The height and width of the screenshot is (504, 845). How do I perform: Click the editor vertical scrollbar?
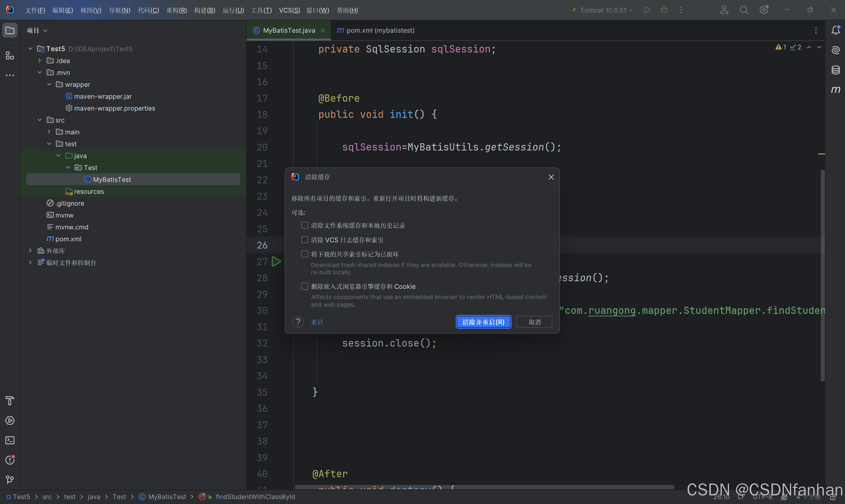(x=823, y=275)
